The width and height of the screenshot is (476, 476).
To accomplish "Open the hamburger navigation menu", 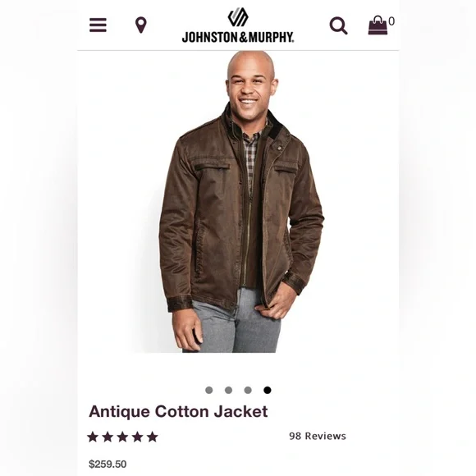I will coord(98,25).
